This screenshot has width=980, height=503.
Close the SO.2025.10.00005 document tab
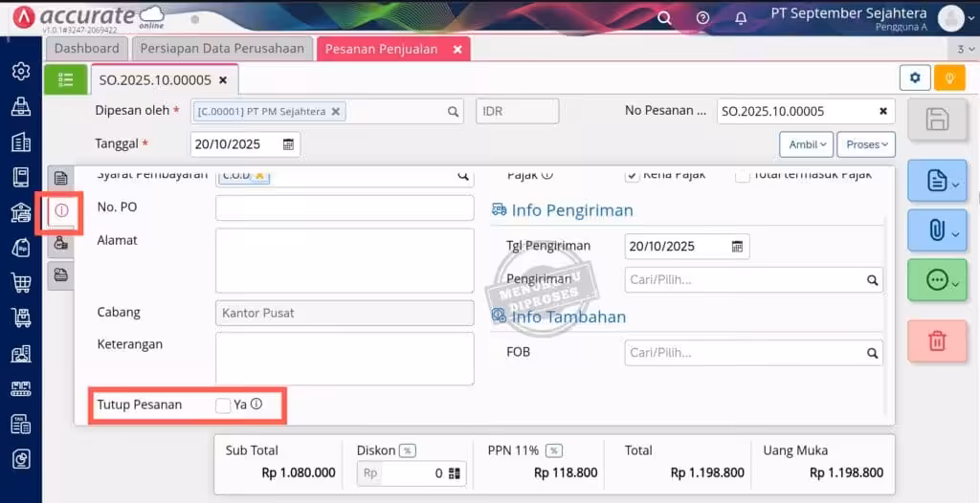[223, 80]
